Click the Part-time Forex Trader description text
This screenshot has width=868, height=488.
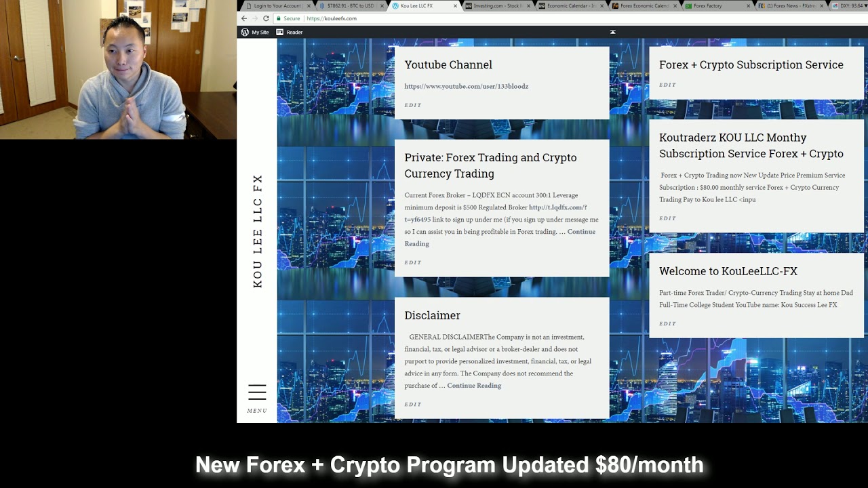click(755, 299)
